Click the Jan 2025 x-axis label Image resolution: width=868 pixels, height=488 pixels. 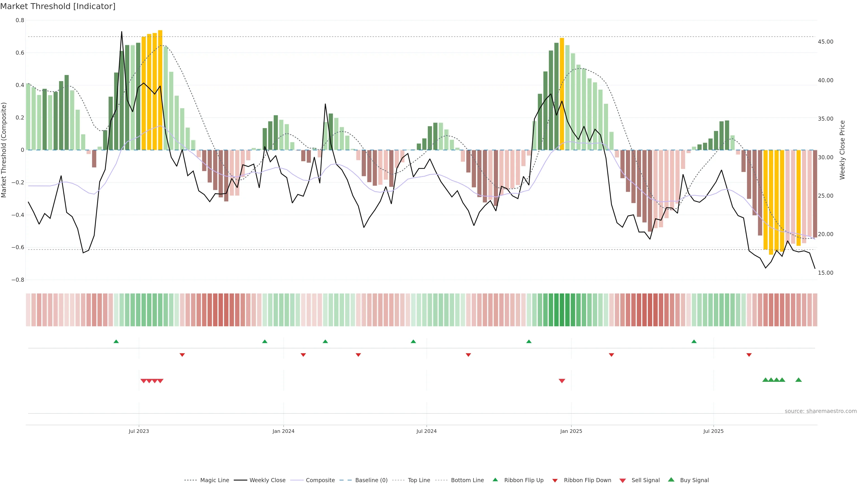[x=571, y=431]
